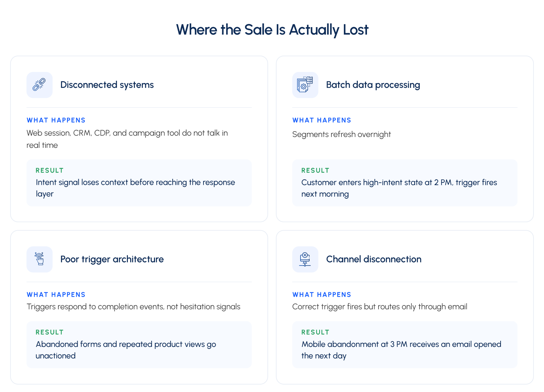Click the channel disconnection monitor icon
The height and width of the screenshot is (392, 544).
coord(305,259)
